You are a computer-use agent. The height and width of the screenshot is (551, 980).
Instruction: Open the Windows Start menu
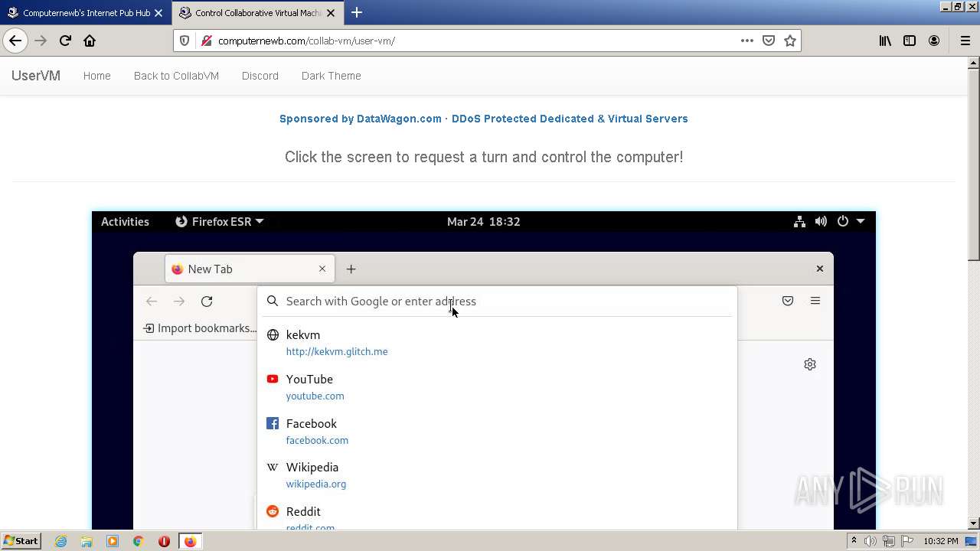21,541
